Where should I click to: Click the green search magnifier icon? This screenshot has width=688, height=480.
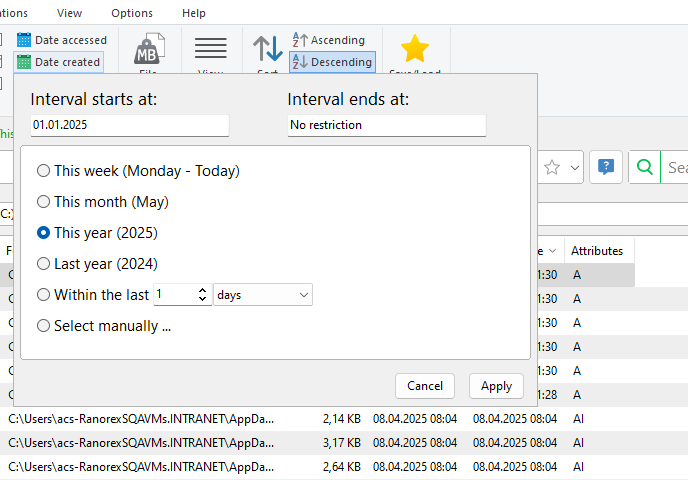point(645,167)
